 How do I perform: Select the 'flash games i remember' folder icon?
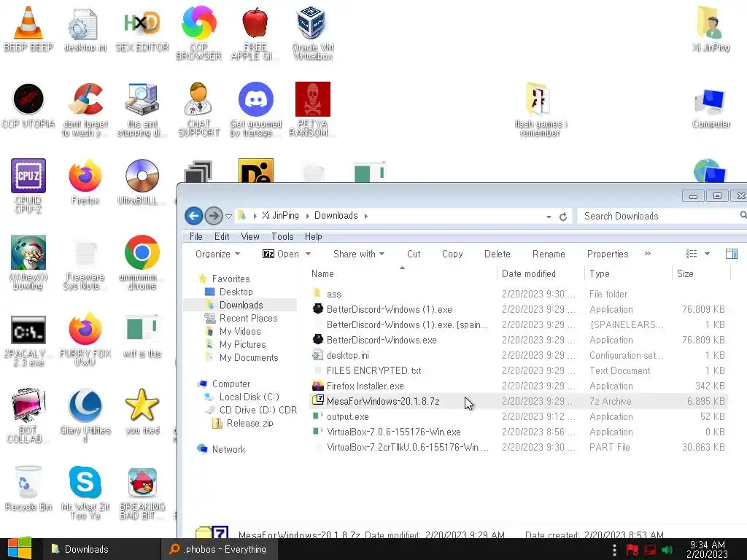pyautogui.click(x=540, y=109)
